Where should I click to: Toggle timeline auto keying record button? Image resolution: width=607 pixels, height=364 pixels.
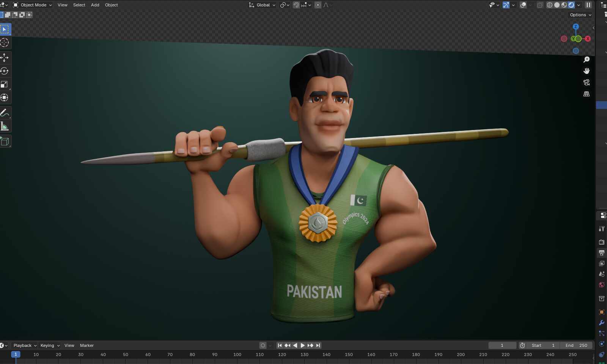(x=263, y=345)
